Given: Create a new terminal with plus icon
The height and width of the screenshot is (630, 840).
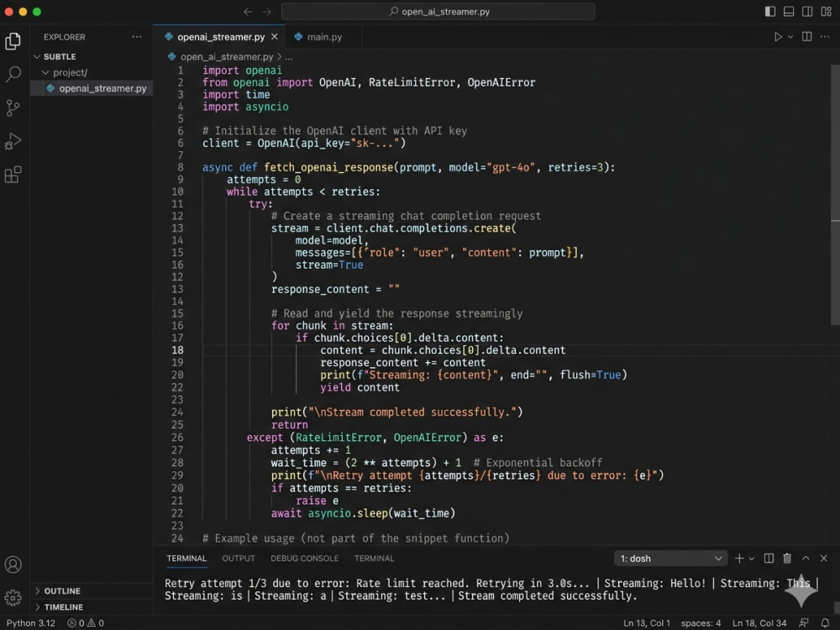Looking at the screenshot, I should [x=738, y=559].
